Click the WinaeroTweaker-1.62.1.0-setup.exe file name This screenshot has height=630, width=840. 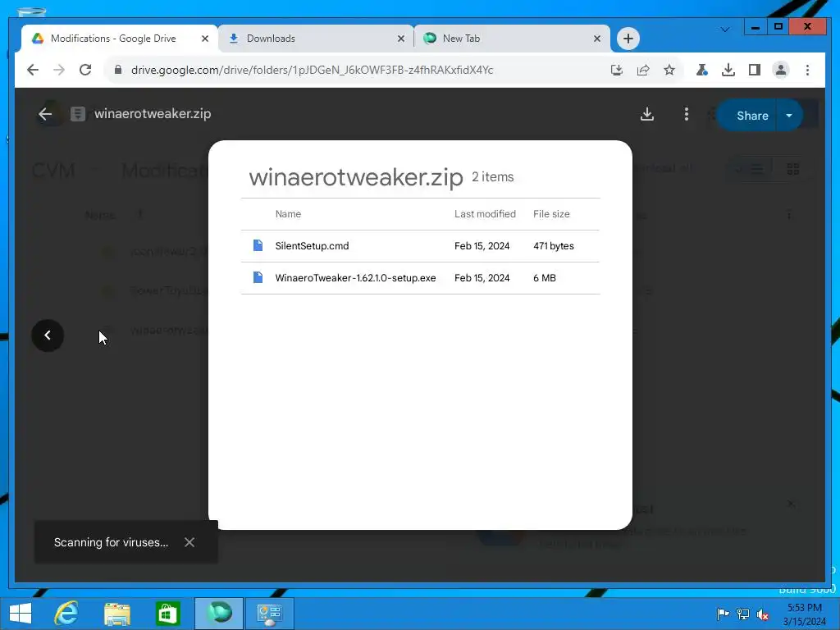pos(355,278)
